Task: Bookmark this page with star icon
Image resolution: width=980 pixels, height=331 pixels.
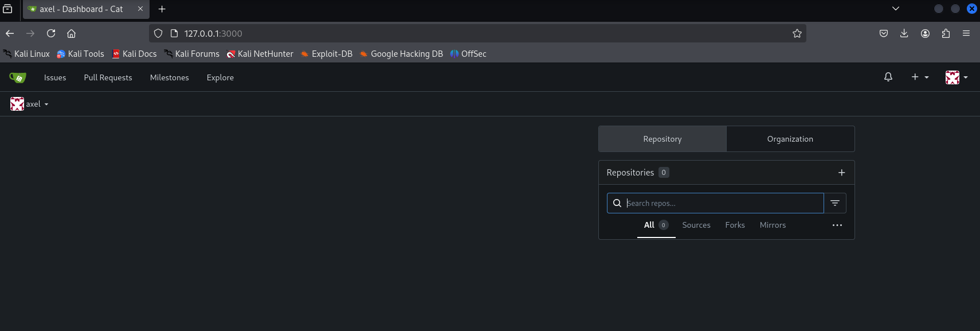Action: [797, 33]
